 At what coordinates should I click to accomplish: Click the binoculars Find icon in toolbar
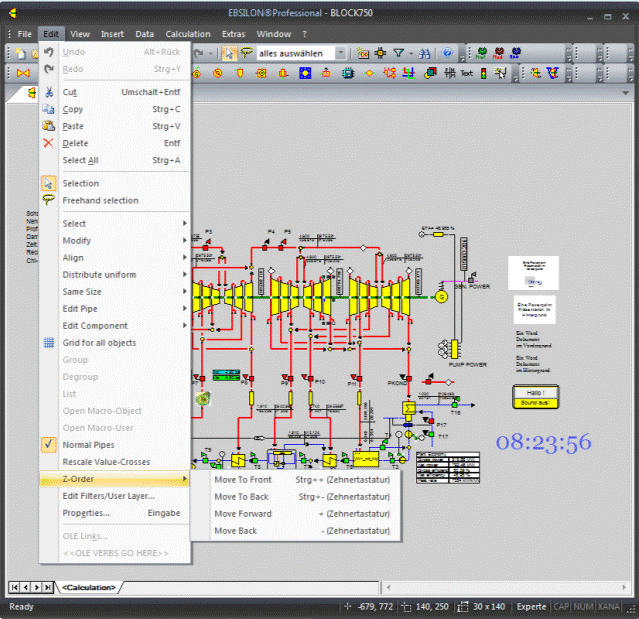click(x=425, y=53)
